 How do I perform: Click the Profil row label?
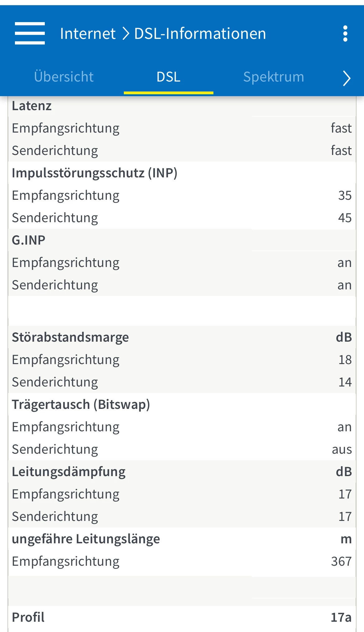pyautogui.click(x=28, y=617)
